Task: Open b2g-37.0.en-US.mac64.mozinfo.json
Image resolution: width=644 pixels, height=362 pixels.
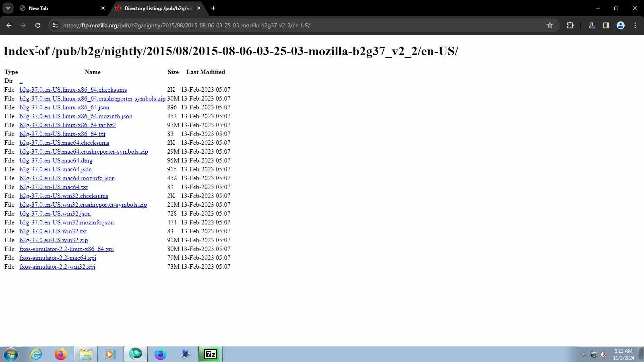Action: (x=67, y=178)
